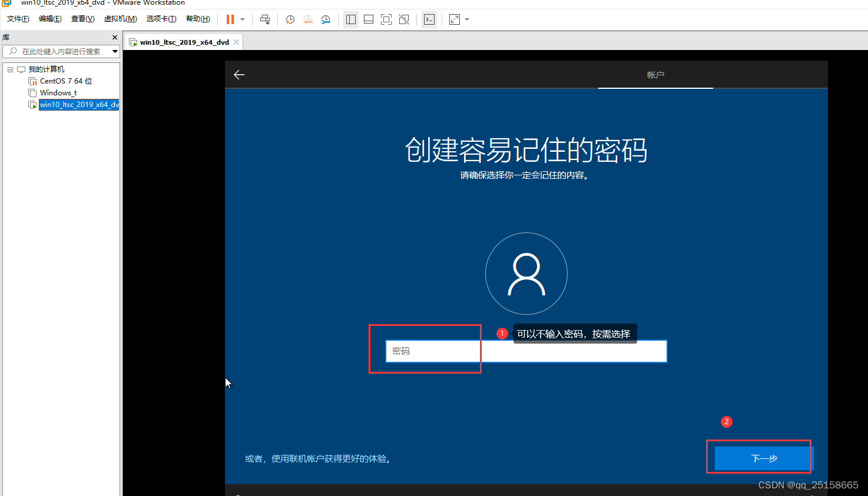Toggle the library sidebar view icon
This screenshot has width=868, height=496.
click(351, 19)
